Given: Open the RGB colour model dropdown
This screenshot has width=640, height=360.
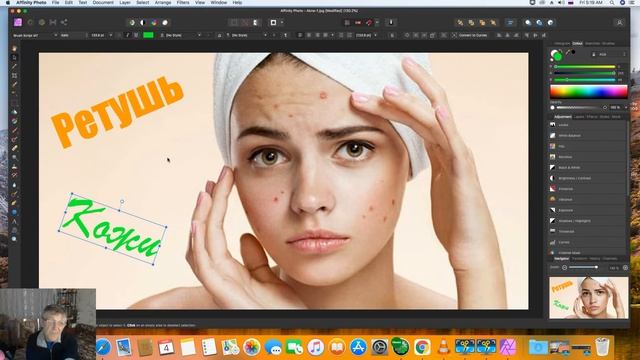Looking at the screenshot, I should (606, 54).
